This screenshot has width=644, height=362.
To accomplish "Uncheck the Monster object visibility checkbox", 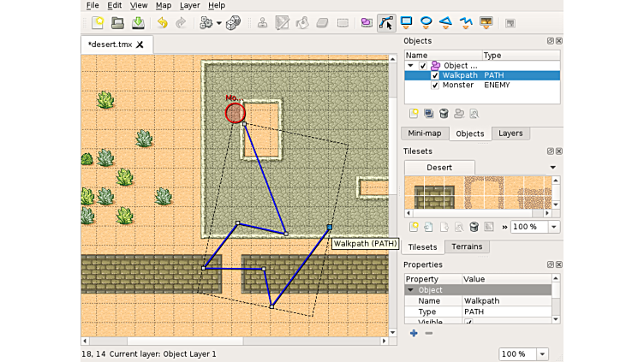I will coord(435,86).
